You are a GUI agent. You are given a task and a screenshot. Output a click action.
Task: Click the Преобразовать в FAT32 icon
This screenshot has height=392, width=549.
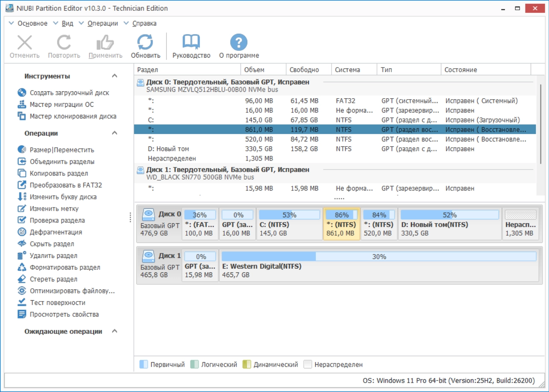coord(22,185)
